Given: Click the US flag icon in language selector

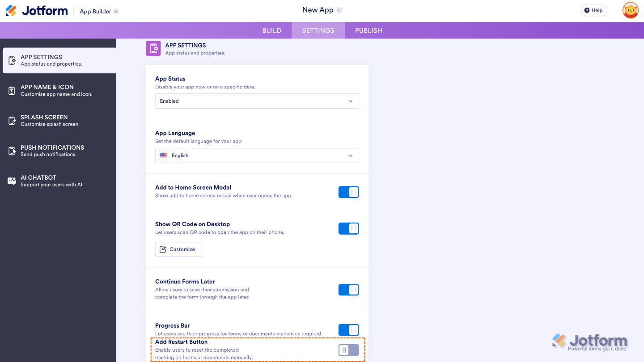Looking at the screenshot, I should click(x=164, y=155).
